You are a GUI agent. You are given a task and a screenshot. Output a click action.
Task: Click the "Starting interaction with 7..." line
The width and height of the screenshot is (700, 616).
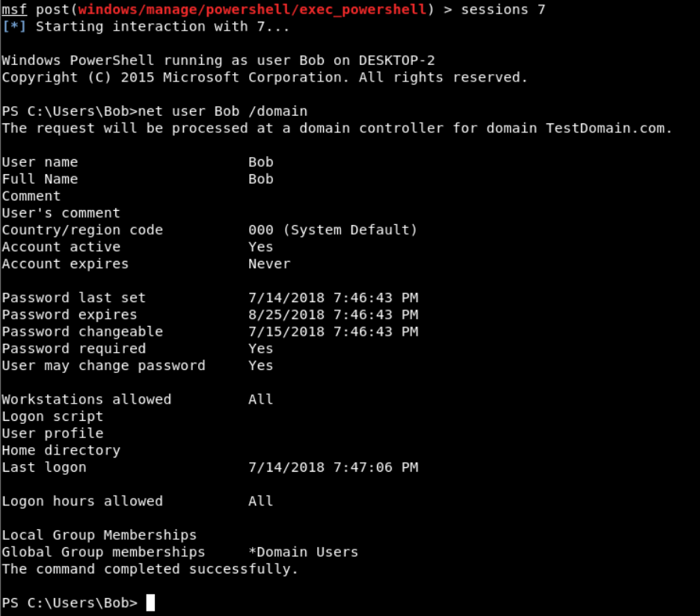pyautogui.click(x=162, y=27)
